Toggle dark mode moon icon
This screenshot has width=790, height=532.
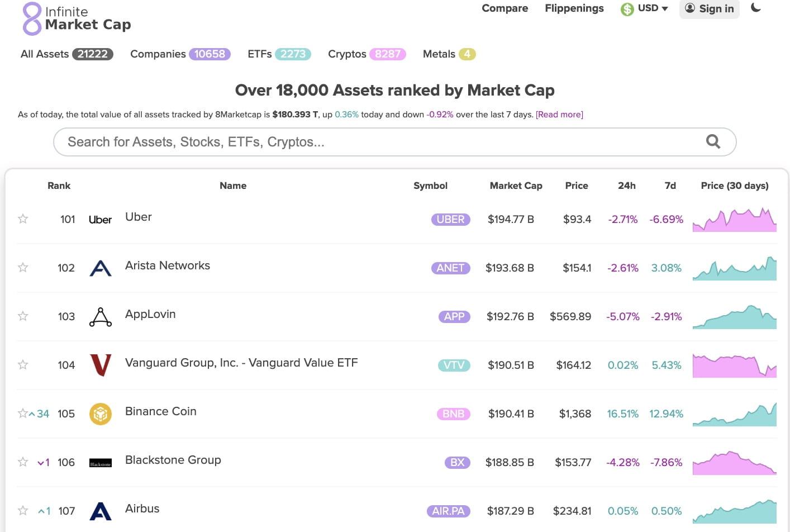(756, 8)
